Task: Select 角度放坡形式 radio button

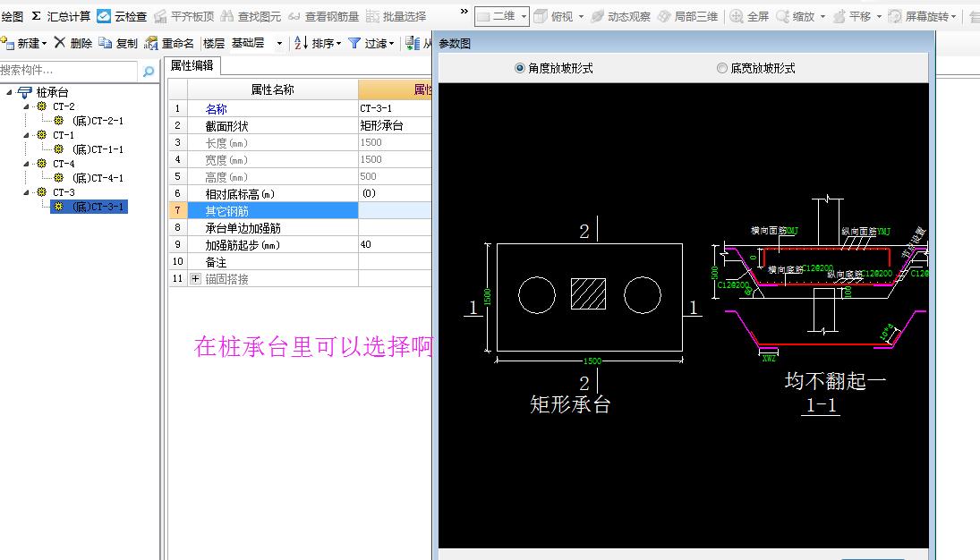Action: [519, 68]
